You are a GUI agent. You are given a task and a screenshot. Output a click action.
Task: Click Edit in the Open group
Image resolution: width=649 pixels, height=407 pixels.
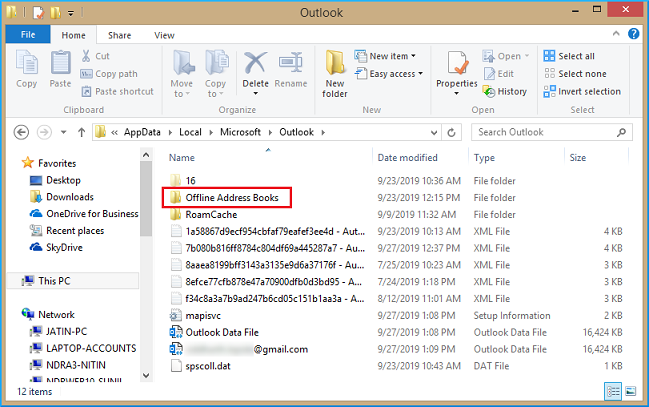pyautogui.click(x=499, y=74)
